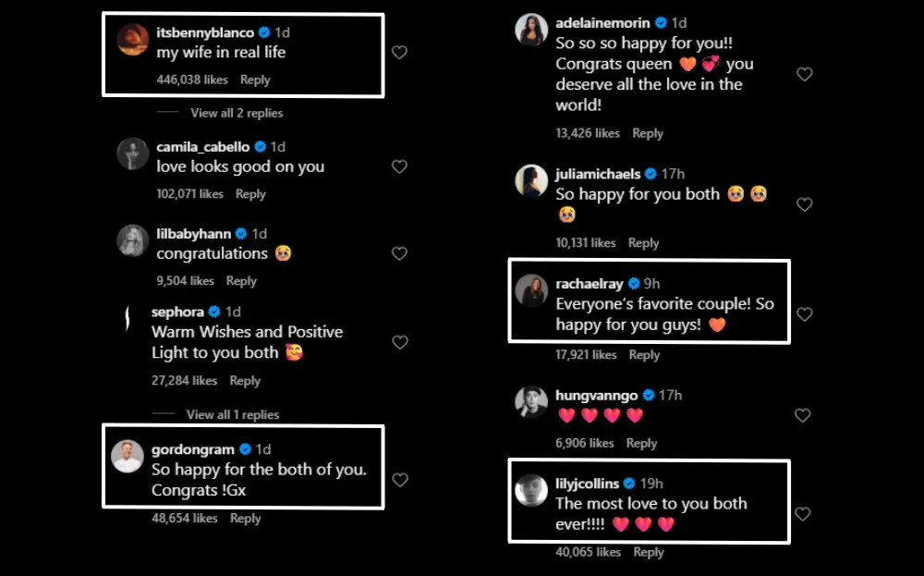Visit lilyjcollins' profile from username
924x576 pixels.
click(588, 484)
